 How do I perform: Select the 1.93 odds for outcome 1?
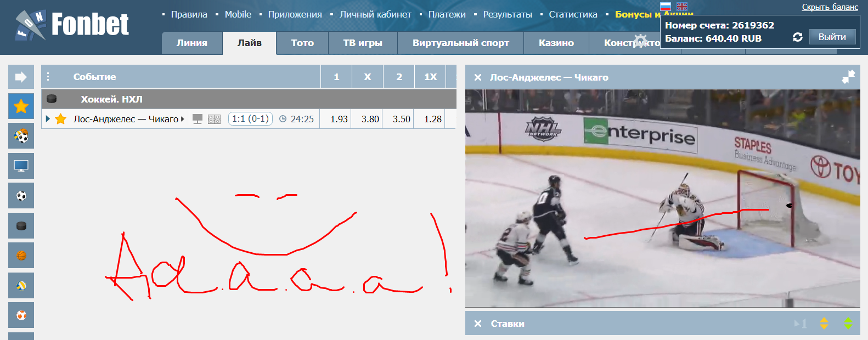pos(339,119)
